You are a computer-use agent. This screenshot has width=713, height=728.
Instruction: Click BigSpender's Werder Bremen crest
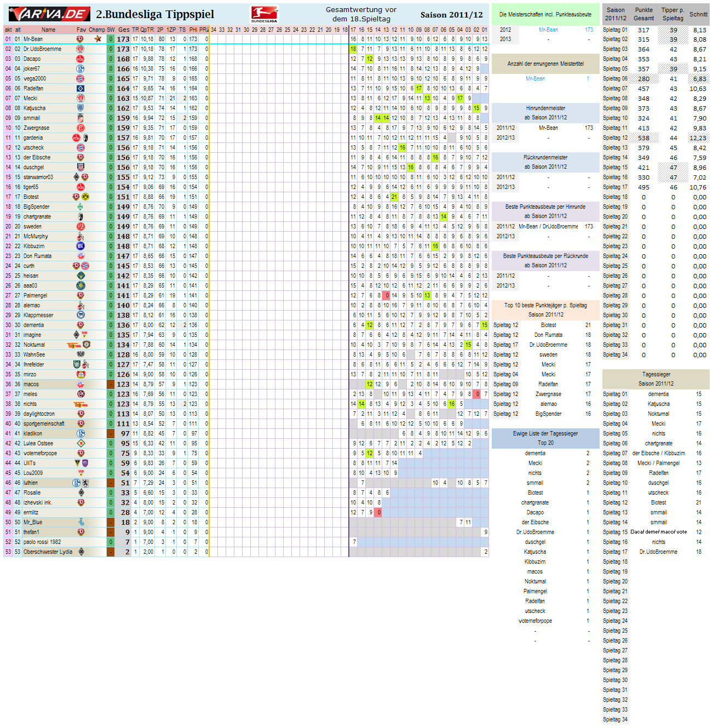(x=81, y=207)
